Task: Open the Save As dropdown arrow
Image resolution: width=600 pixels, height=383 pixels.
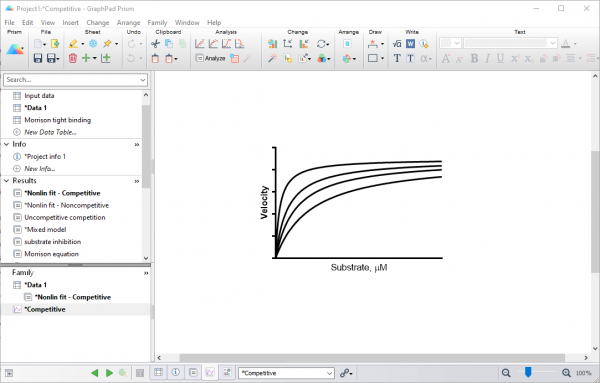Action: (58, 59)
